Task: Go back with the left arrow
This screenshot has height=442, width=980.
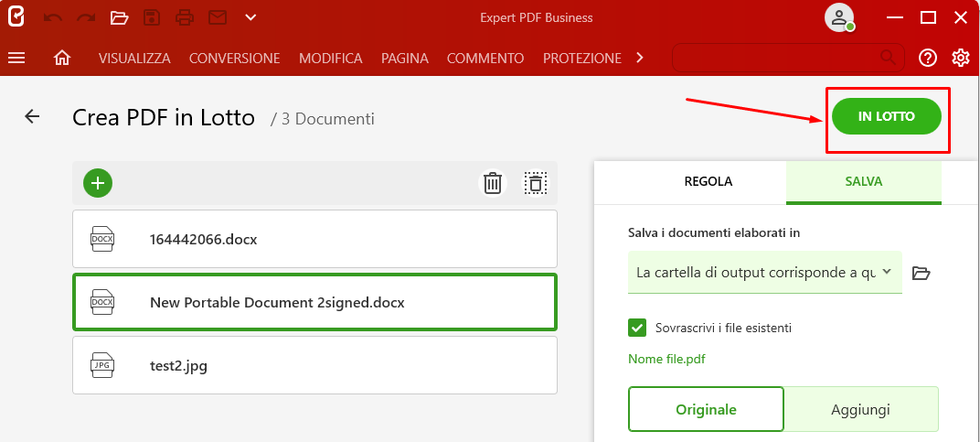Action: point(32,116)
